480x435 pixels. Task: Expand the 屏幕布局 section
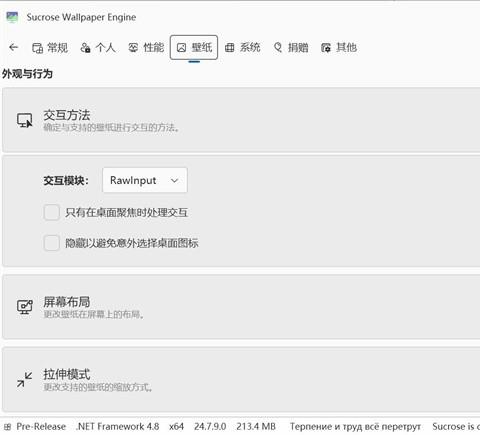click(241, 307)
